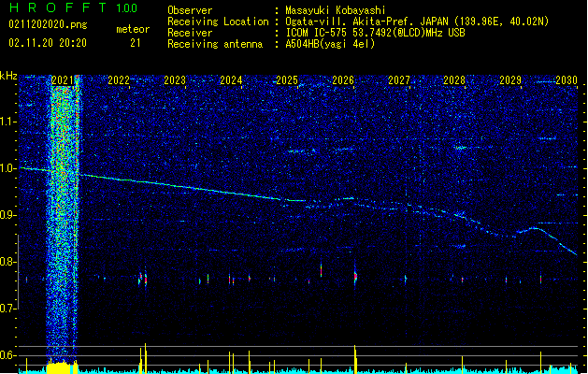Select the file name 0211202020.png
This screenshot has height=374, width=588.
(48, 24)
